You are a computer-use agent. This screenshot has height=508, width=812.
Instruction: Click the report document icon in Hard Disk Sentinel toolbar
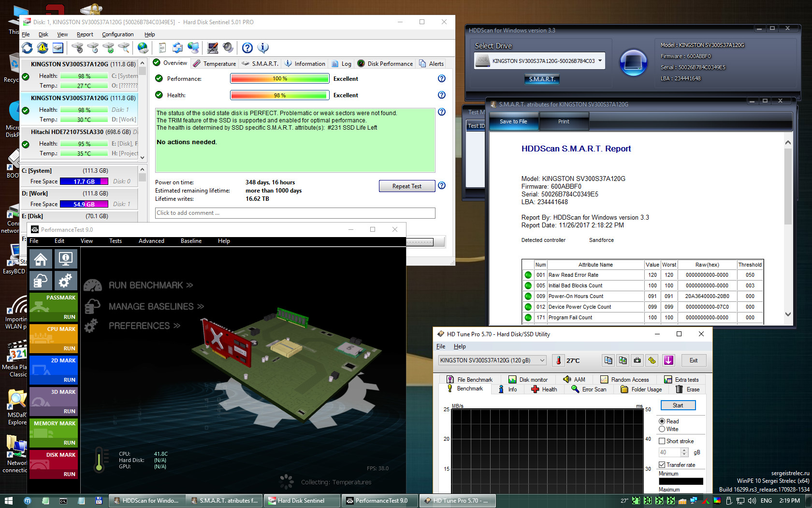(162, 47)
